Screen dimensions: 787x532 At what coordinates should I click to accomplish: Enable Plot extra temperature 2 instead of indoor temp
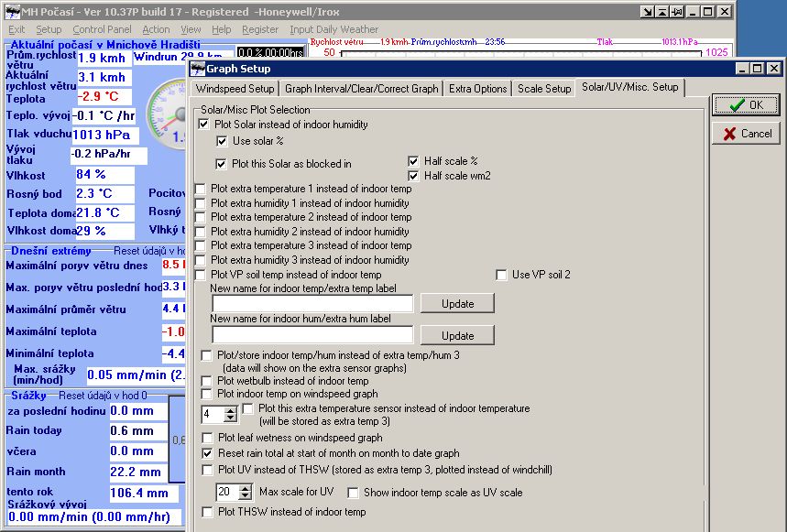201,217
